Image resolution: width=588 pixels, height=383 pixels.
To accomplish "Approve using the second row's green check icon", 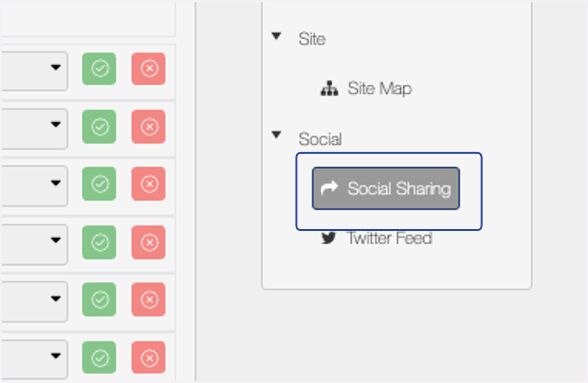I will pos(99,127).
